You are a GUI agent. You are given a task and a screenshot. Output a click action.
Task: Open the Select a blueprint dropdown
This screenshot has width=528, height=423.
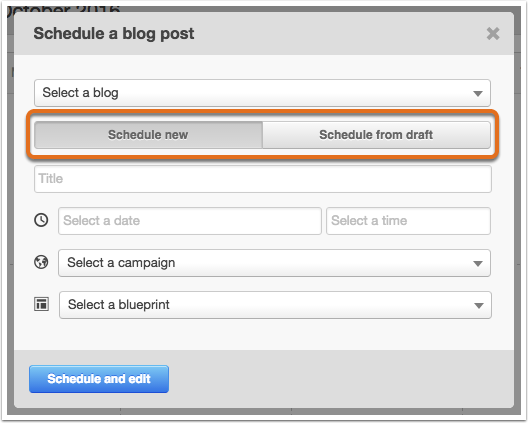(275, 305)
